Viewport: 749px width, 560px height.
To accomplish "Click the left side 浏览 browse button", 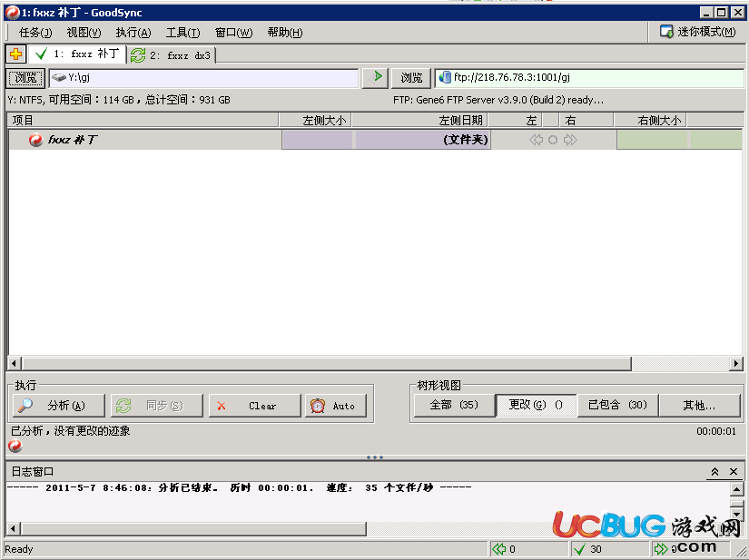I will tap(25, 78).
